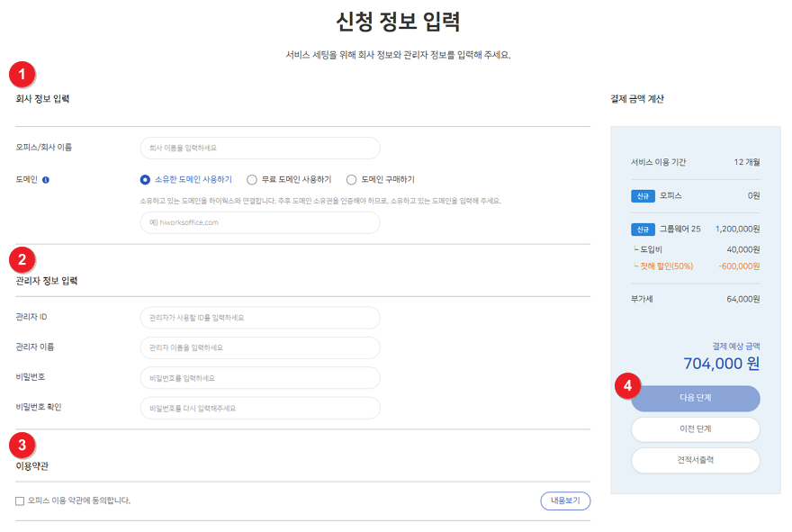
Task: Click the 비밀번호 확인 input field
Action: click(x=259, y=408)
